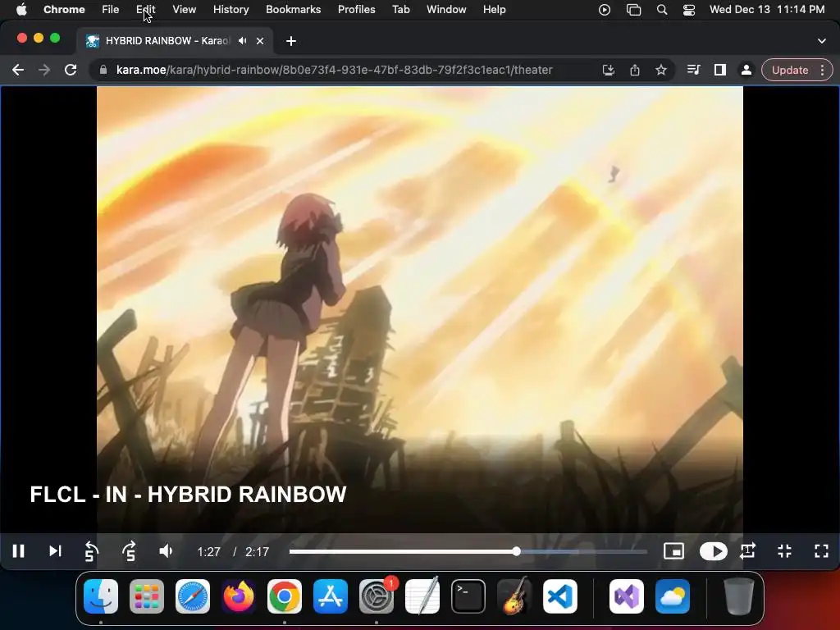The height and width of the screenshot is (630, 840).
Task: Mute the player volume
Action: click(x=166, y=551)
